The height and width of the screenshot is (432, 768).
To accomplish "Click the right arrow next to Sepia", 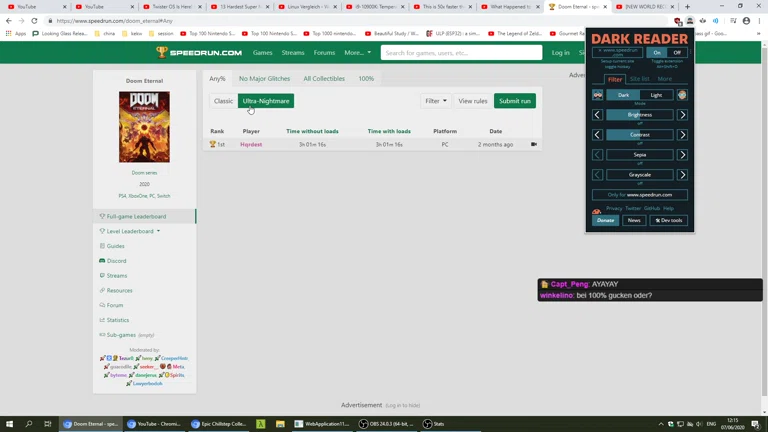I will pyautogui.click(x=683, y=155).
